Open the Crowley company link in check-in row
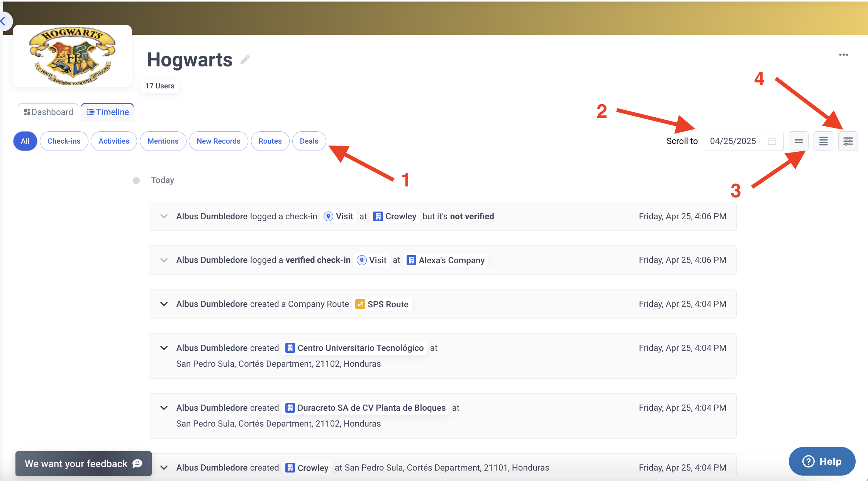This screenshot has width=868, height=481. (x=395, y=216)
